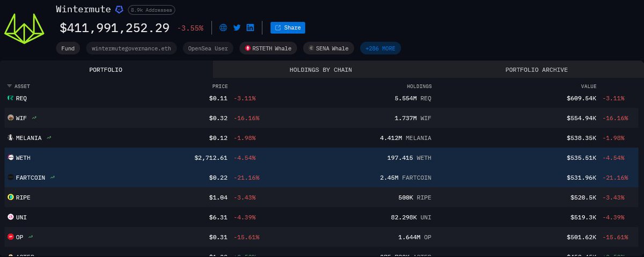The height and width of the screenshot is (257, 644).
Task: Open the REQ asset name
Action: (x=21, y=98)
